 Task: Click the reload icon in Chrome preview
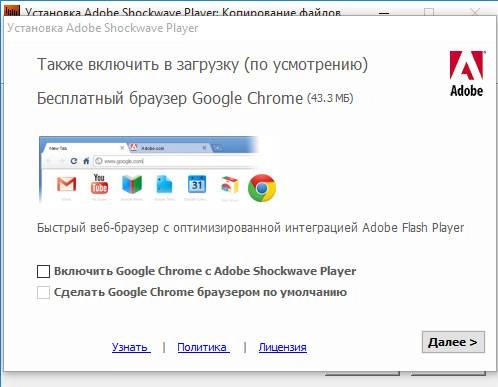tap(74, 161)
